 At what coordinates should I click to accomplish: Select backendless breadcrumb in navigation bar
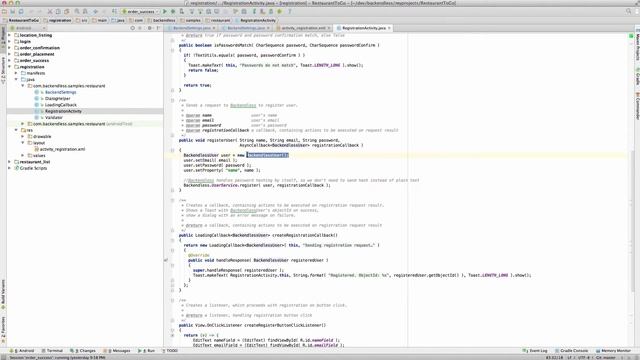point(161,20)
